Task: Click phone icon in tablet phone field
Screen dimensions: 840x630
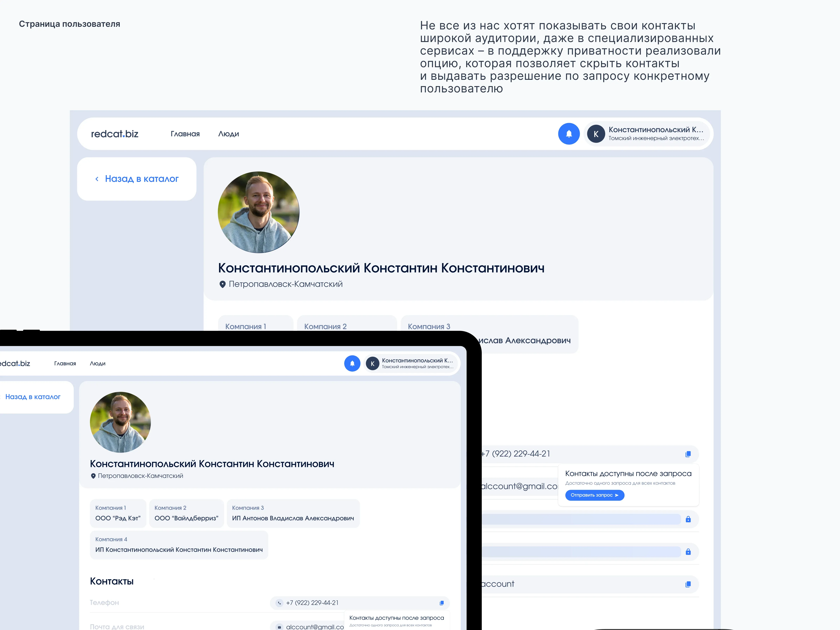Action: click(279, 603)
